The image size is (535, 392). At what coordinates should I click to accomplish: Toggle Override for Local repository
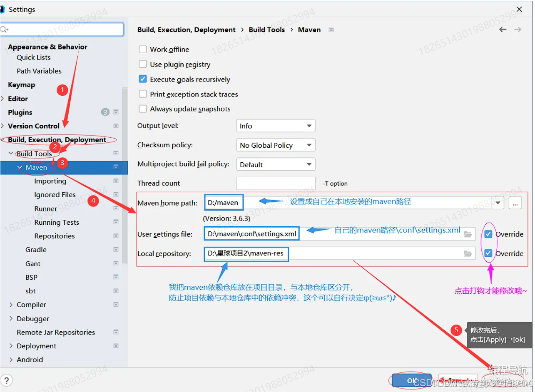point(488,253)
